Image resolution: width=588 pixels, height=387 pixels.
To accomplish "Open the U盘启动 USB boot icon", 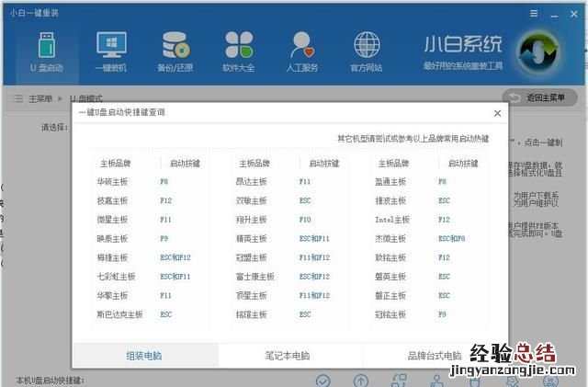I will (x=47, y=52).
